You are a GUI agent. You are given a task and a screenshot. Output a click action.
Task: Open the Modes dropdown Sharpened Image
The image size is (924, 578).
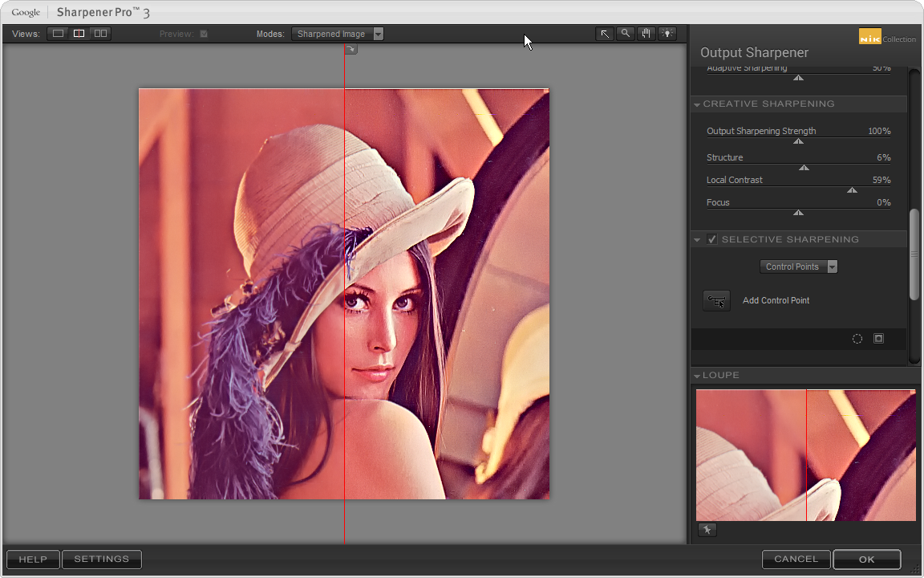point(338,34)
